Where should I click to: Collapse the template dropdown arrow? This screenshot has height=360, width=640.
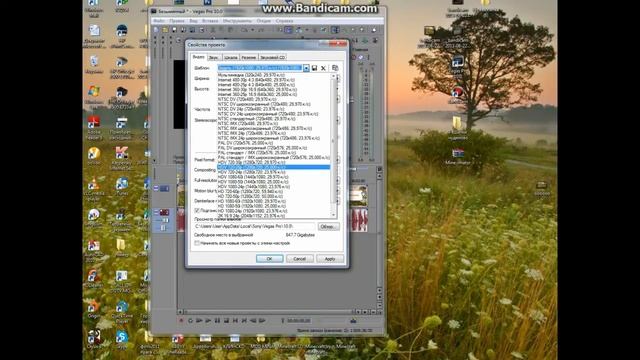pos(306,68)
